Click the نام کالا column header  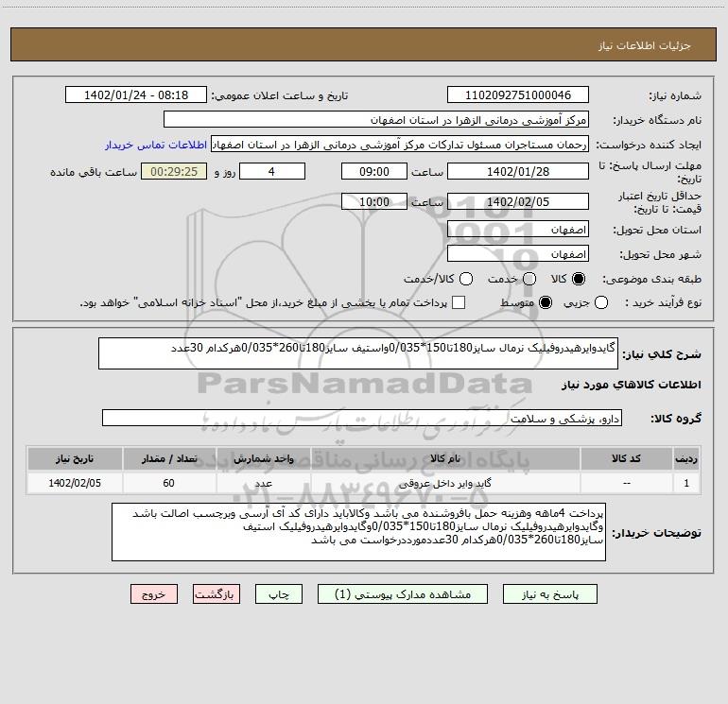point(445,458)
